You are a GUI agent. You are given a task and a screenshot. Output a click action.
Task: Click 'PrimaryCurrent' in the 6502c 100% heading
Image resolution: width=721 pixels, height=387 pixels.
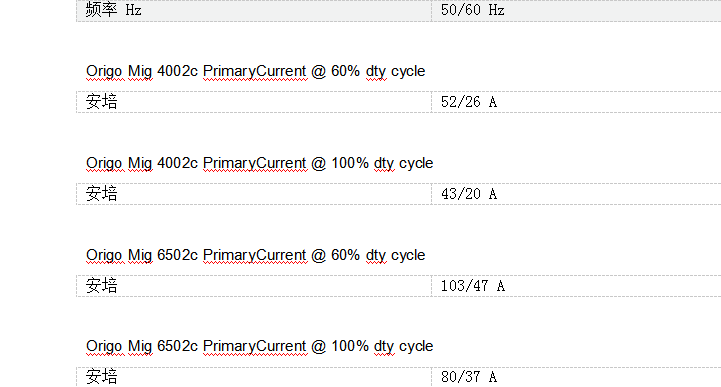pyautogui.click(x=255, y=347)
